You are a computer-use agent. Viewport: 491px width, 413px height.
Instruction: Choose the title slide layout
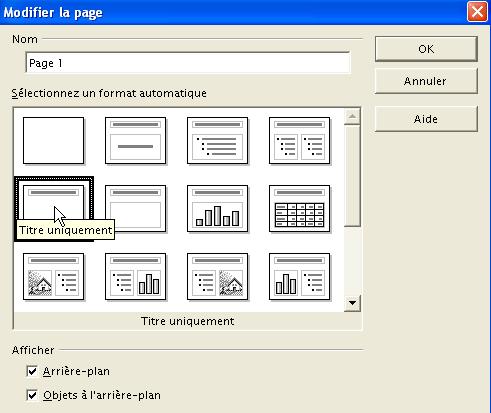pyautogui.click(x=135, y=140)
